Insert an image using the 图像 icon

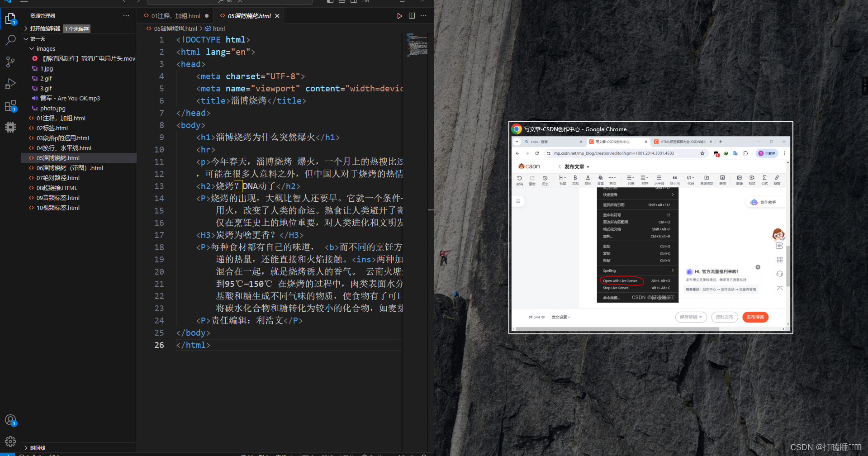pyautogui.click(x=739, y=180)
